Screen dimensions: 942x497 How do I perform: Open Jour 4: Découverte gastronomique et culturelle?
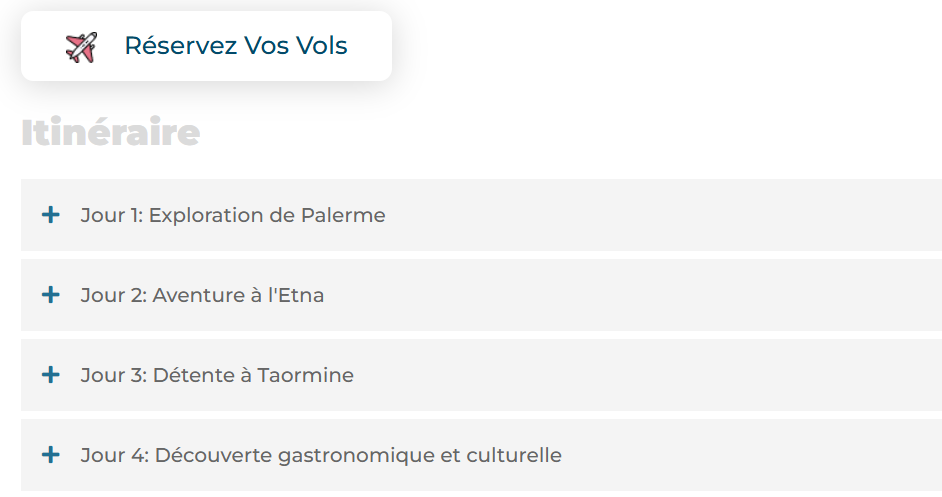[x=321, y=455]
